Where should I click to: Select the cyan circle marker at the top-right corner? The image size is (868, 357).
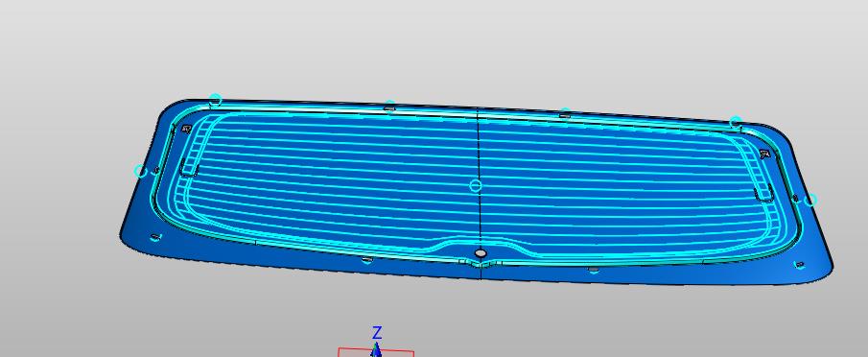coord(735,122)
